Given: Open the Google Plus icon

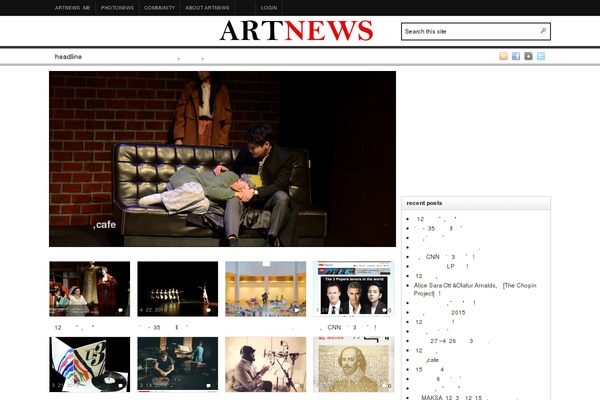Looking at the screenshot, I should tap(528, 56).
